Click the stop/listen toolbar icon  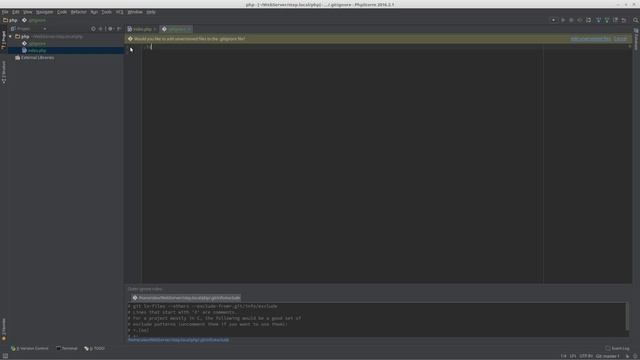589,20
